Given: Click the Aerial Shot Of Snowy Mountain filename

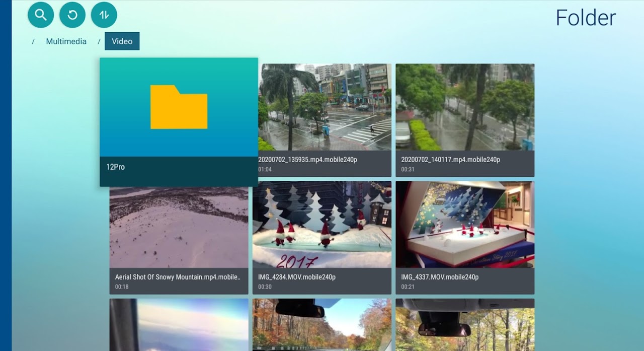Looking at the screenshot, I should pyautogui.click(x=178, y=277).
